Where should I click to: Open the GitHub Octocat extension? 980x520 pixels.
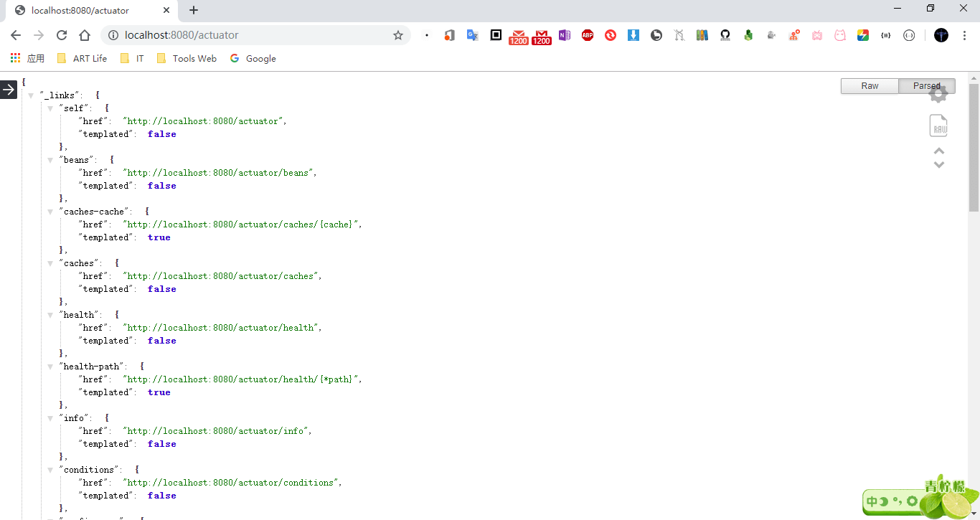tap(725, 35)
